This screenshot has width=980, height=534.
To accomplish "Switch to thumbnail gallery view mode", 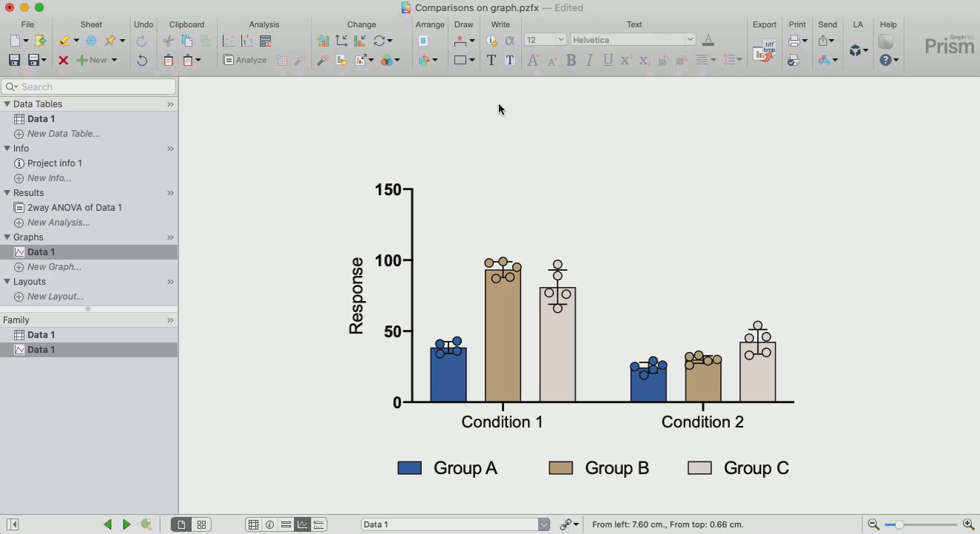I will (x=201, y=524).
